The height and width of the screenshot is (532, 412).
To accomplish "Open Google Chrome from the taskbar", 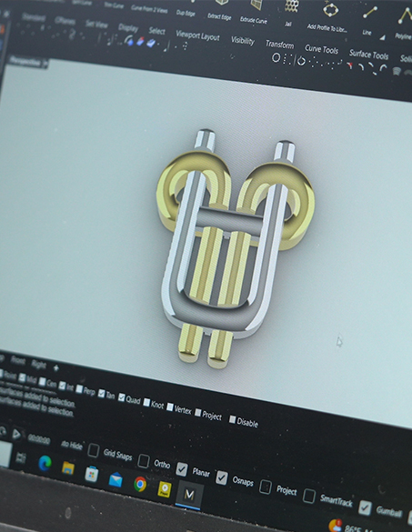I will pos(140,484).
